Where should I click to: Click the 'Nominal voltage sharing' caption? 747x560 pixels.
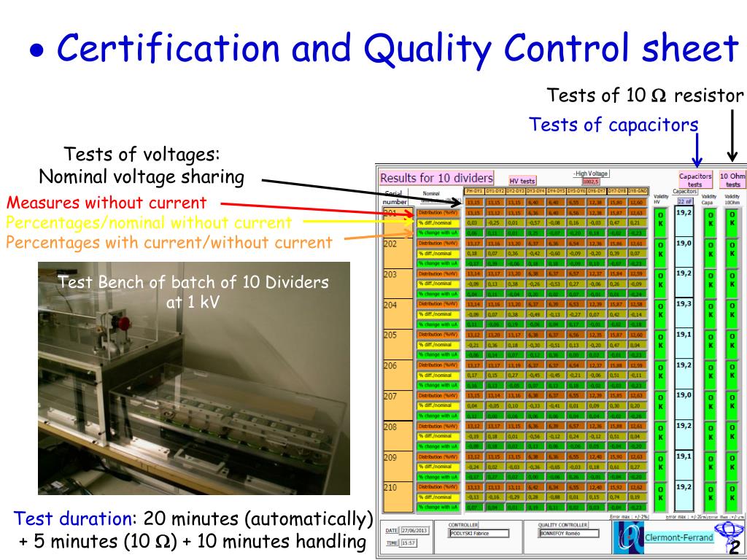point(142,176)
